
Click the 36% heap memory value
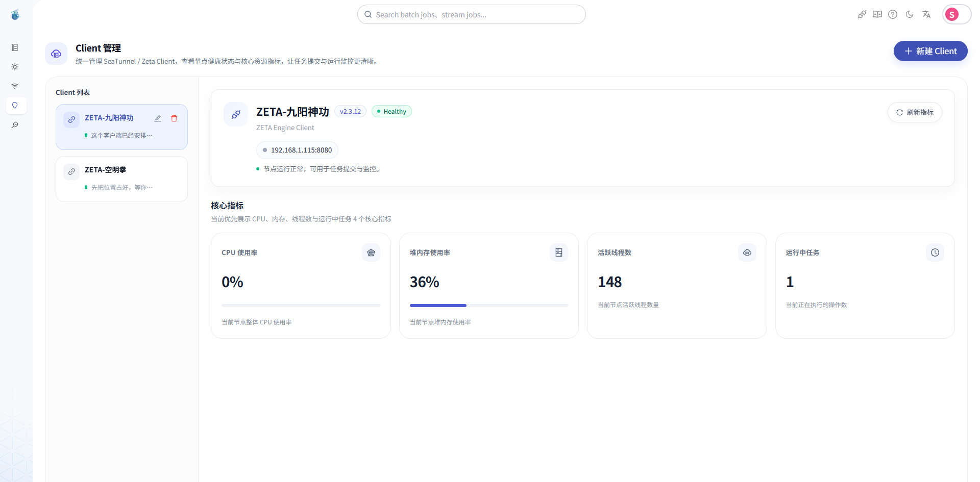[424, 282]
